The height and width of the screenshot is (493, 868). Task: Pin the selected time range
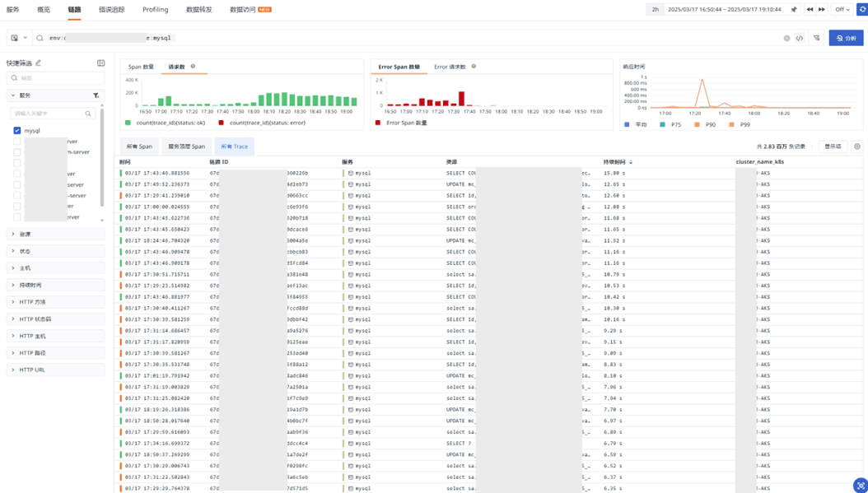tap(794, 10)
